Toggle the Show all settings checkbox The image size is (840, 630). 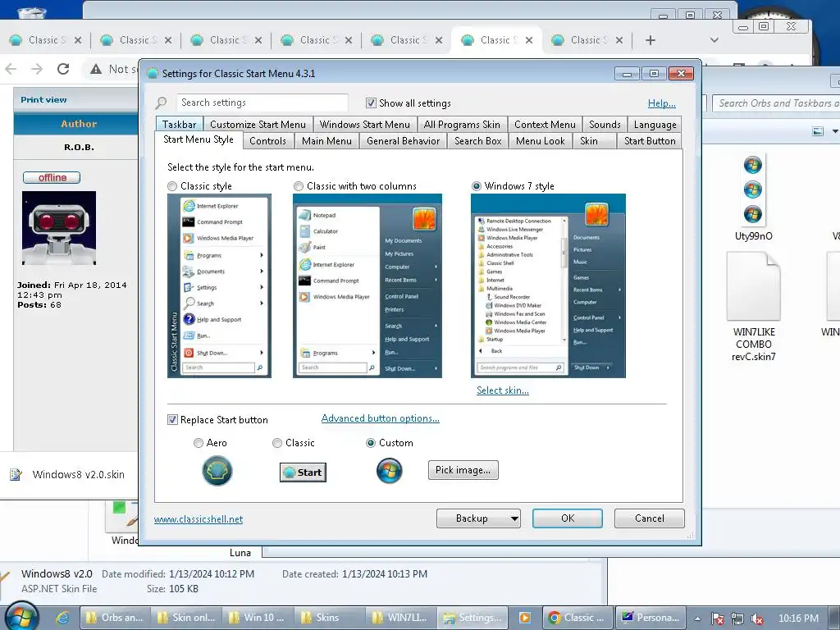pyautogui.click(x=371, y=103)
